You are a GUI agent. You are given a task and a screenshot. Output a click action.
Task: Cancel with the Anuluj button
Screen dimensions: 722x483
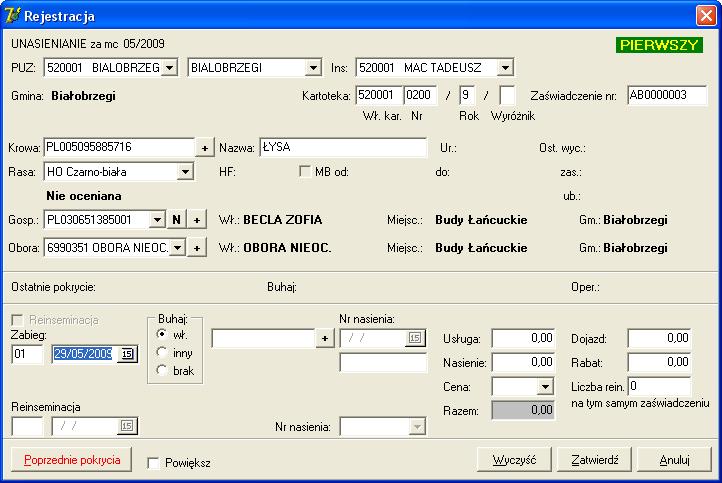point(675,460)
